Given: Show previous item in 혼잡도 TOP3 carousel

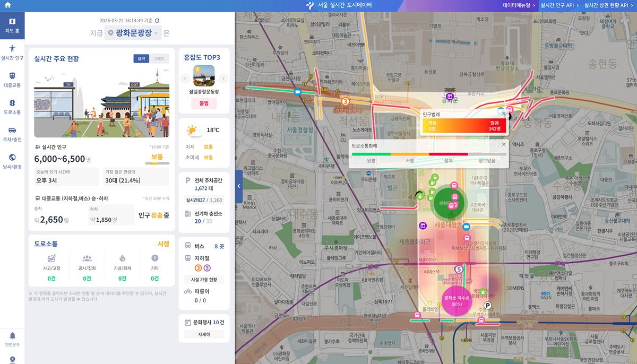Looking at the screenshot, I should click(185, 79).
